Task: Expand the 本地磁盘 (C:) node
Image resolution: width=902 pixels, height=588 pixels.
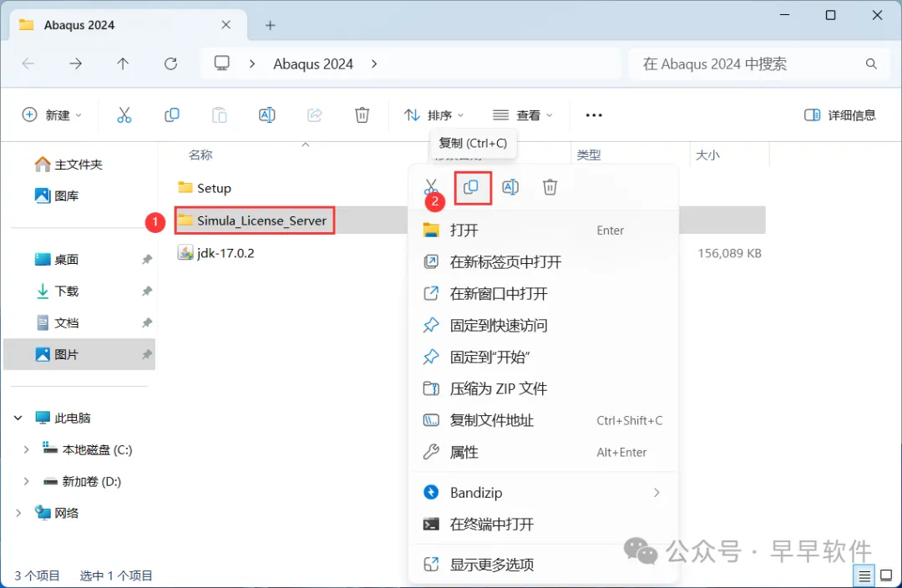Action: (26, 450)
